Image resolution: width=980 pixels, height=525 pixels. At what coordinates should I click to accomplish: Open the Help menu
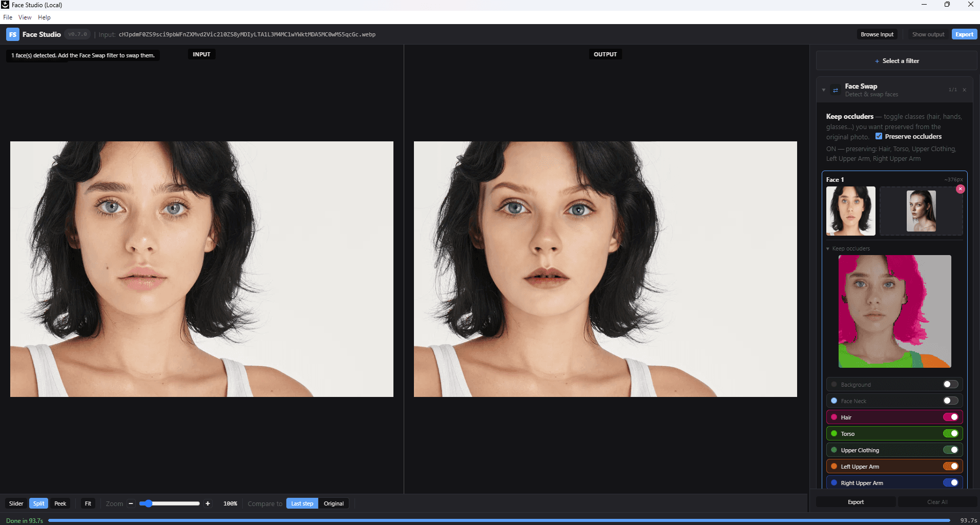coord(45,17)
